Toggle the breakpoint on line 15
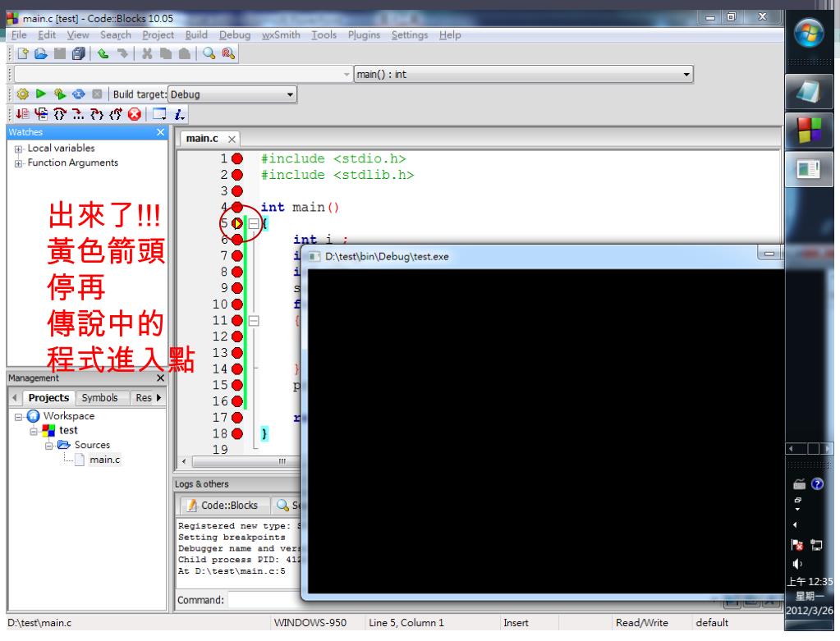This screenshot has height=641, width=840. point(237,385)
